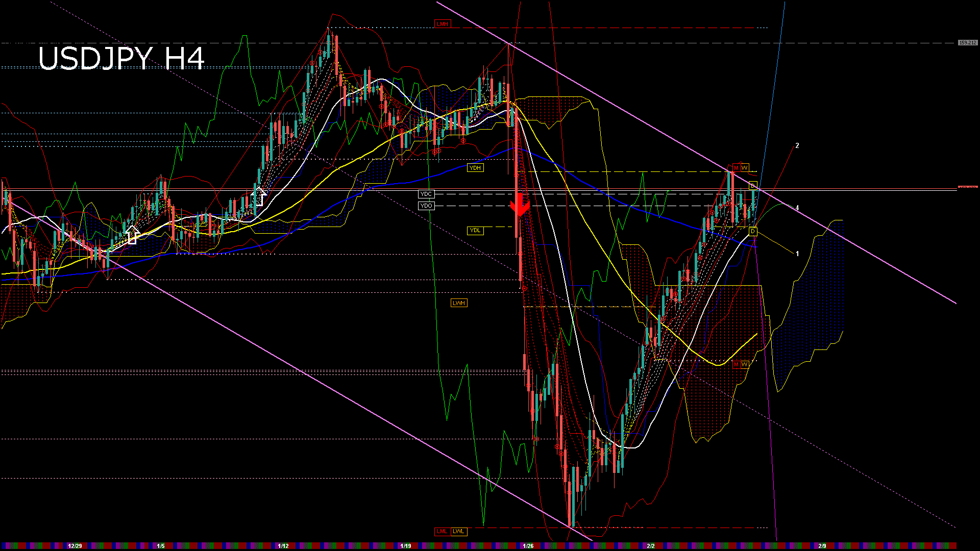980x551 pixels.
Task: Click the white up arrow near 1/12
Action: click(259, 196)
